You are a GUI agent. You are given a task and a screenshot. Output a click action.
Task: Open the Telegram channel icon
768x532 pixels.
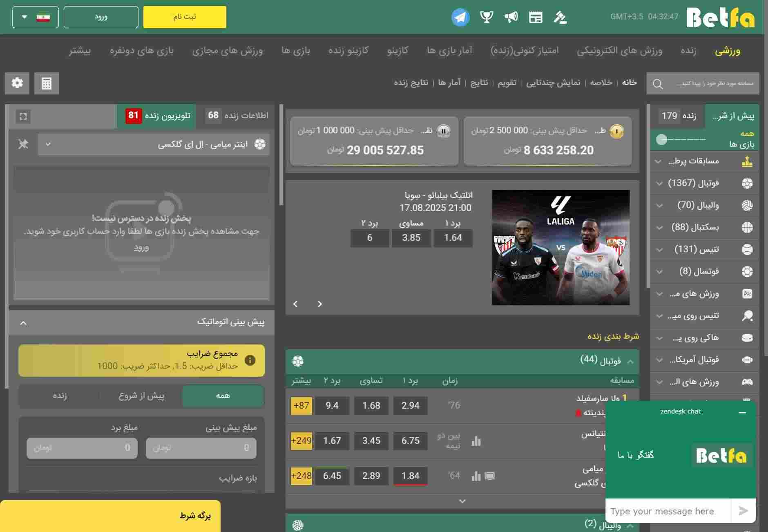460,17
